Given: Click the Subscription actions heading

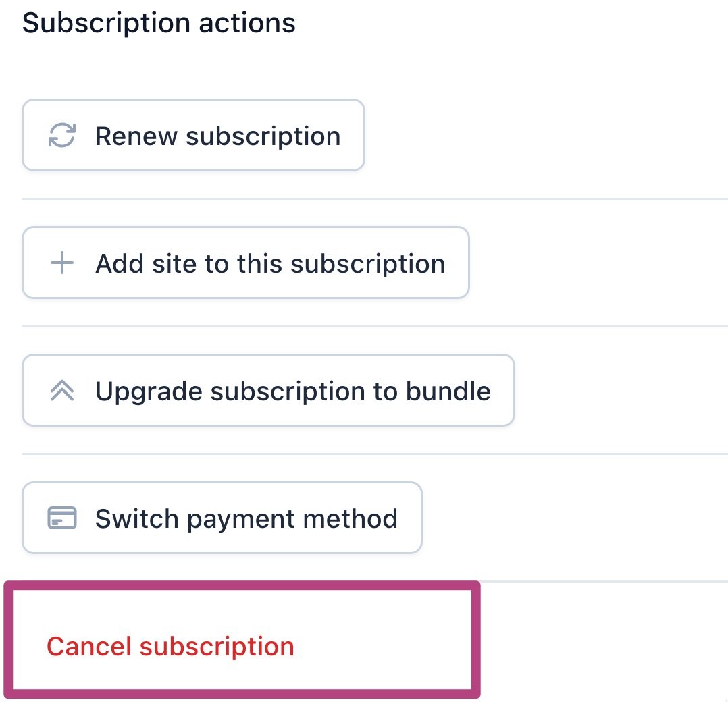Looking at the screenshot, I should pyautogui.click(x=159, y=22).
